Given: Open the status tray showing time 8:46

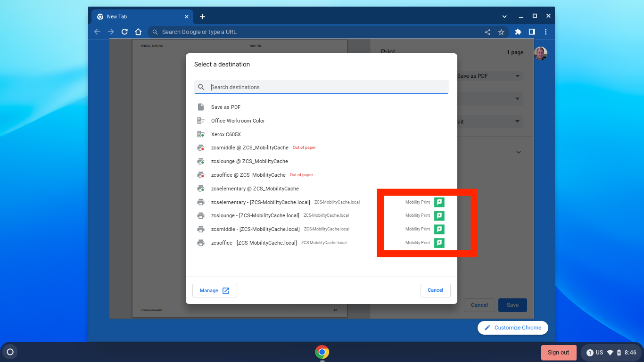Looking at the screenshot, I should pos(611,353).
